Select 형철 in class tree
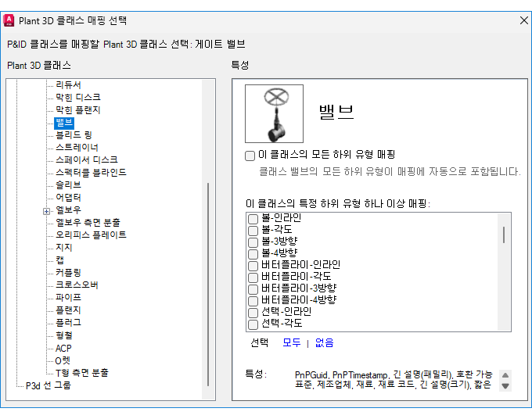Screen dimensions: 532x419 click(64, 335)
